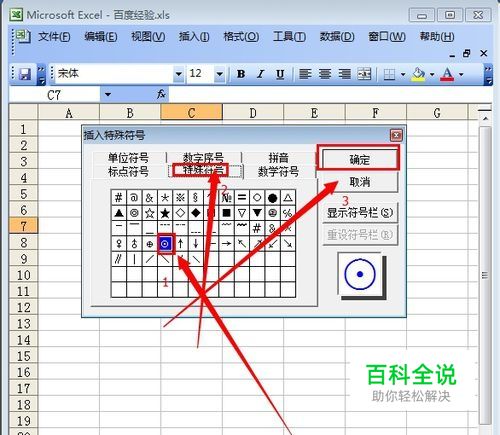Align text left
Image resolution: width=500 pixels, height=435 pixels.
click(305, 74)
